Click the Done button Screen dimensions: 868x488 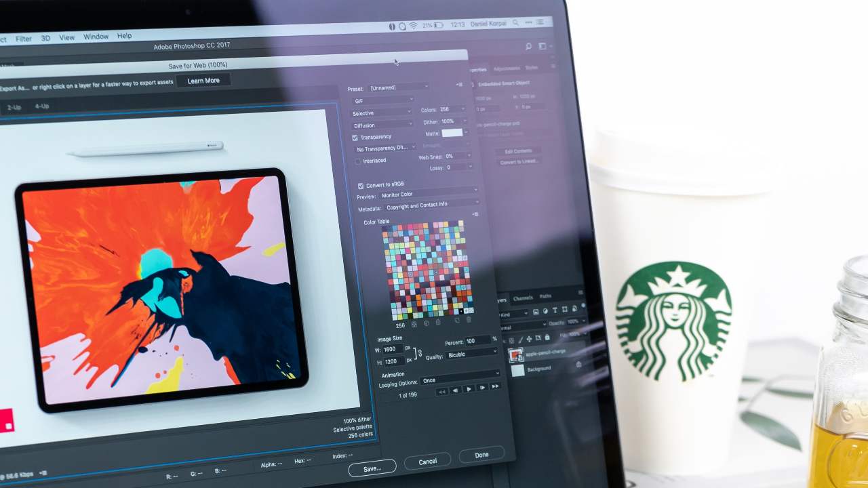[x=481, y=455]
